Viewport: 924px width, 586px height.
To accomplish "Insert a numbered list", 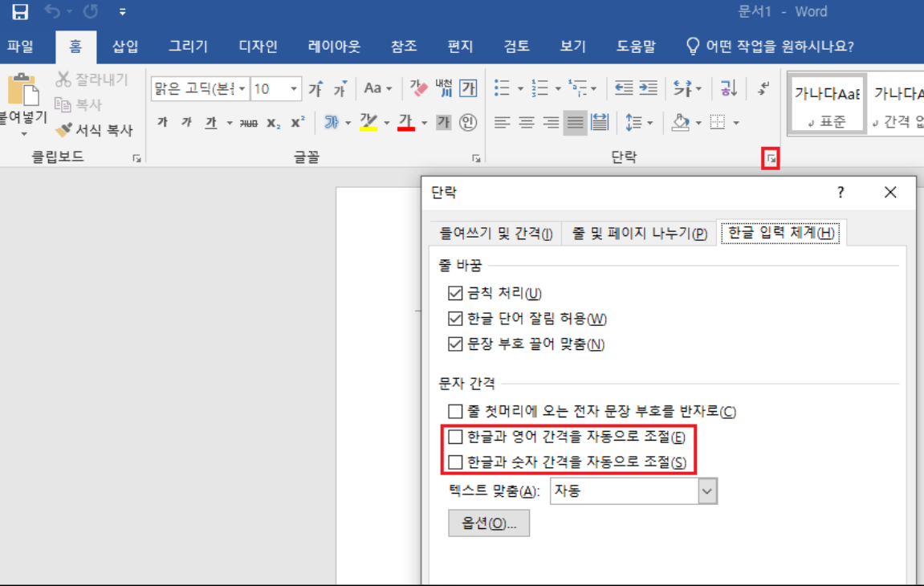I will [x=539, y=88].
